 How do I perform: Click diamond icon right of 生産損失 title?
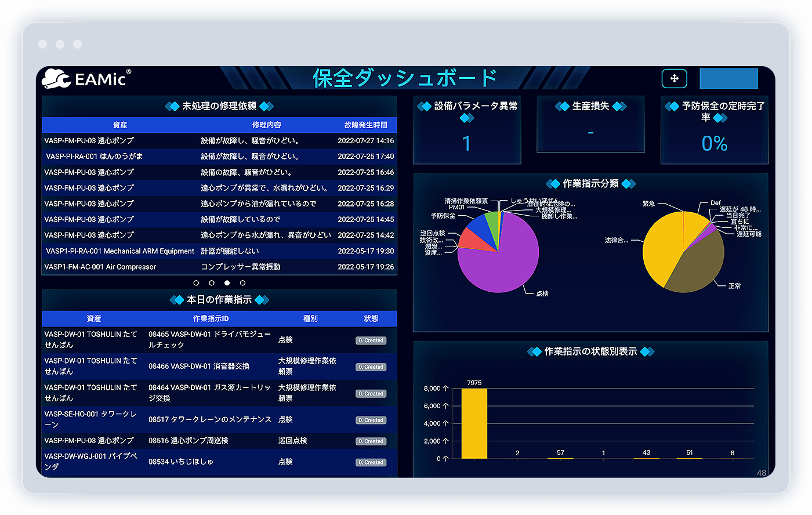619,106
